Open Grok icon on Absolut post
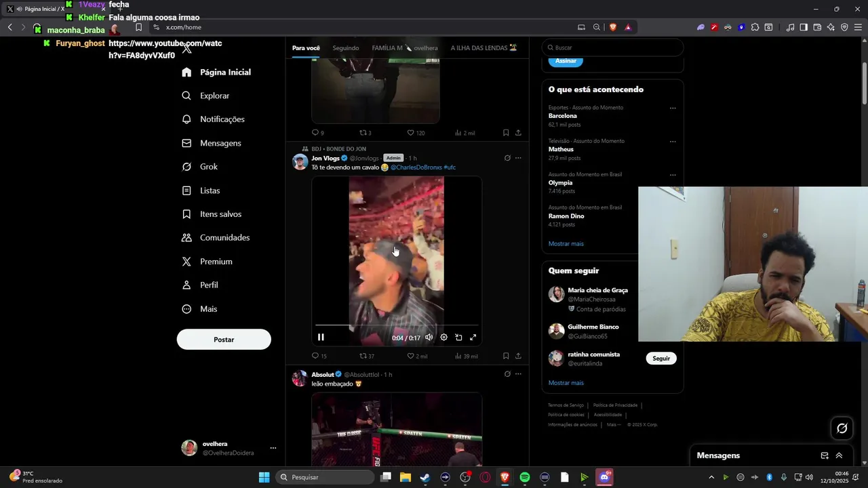 pos(507,374)
